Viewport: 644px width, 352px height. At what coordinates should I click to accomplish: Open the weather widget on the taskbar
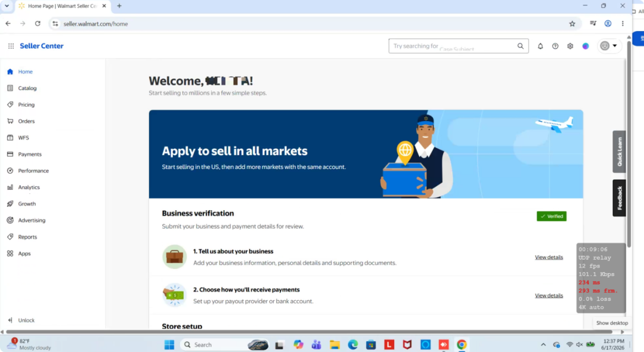pyautogui.click(x=29, y=344)
